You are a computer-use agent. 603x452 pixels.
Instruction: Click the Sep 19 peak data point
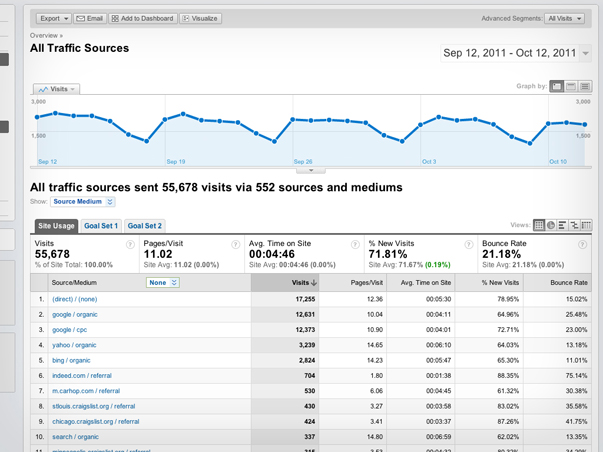183,114
